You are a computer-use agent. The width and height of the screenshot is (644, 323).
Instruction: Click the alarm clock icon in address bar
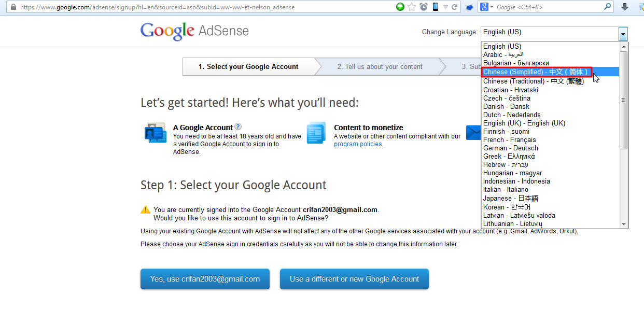tap(424, 7)
